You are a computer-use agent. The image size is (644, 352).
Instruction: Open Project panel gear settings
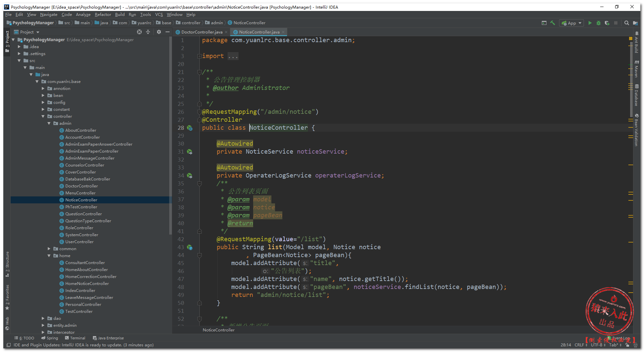tap(159, 32)
